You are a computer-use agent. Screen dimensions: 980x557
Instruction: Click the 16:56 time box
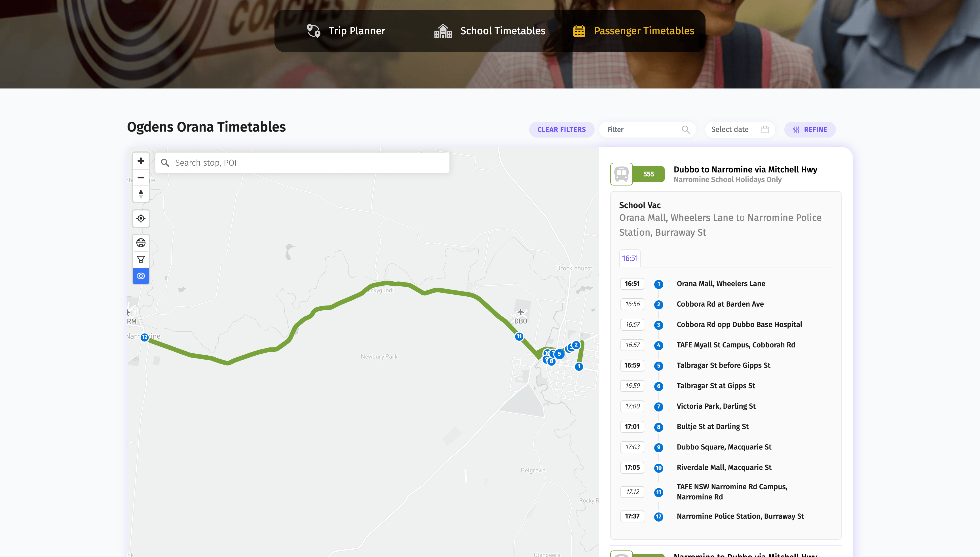(632, 304)
